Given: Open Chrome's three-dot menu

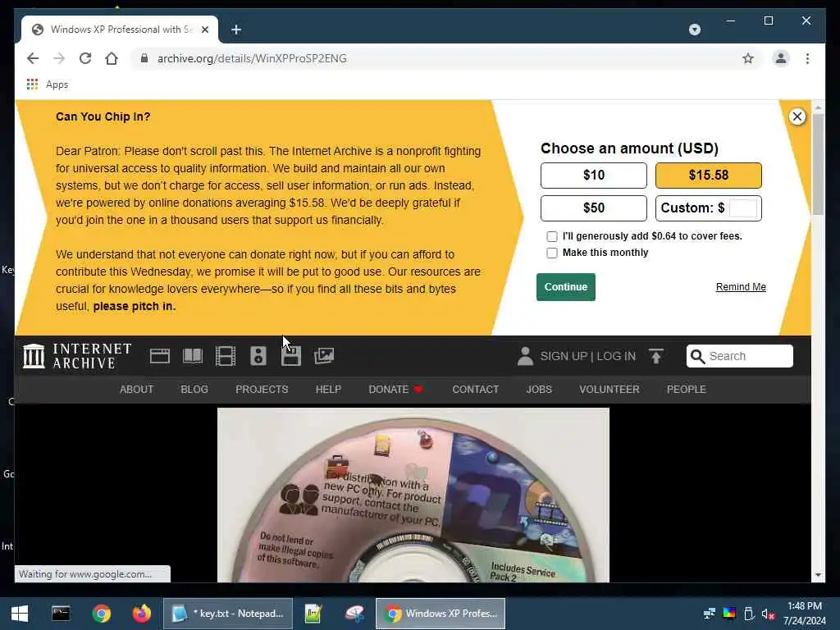Looking at the screenshot, I should coord(807,58).
